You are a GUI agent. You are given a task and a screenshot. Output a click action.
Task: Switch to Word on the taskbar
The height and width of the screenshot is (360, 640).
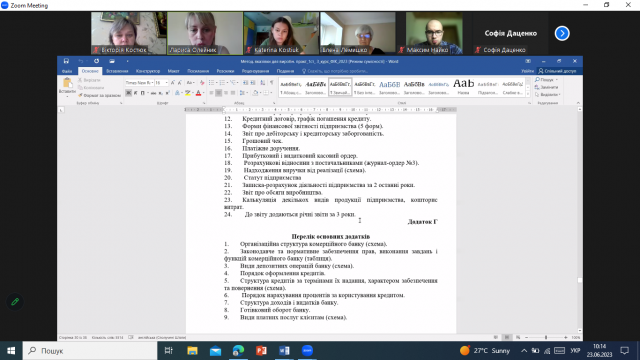point(284,351)
